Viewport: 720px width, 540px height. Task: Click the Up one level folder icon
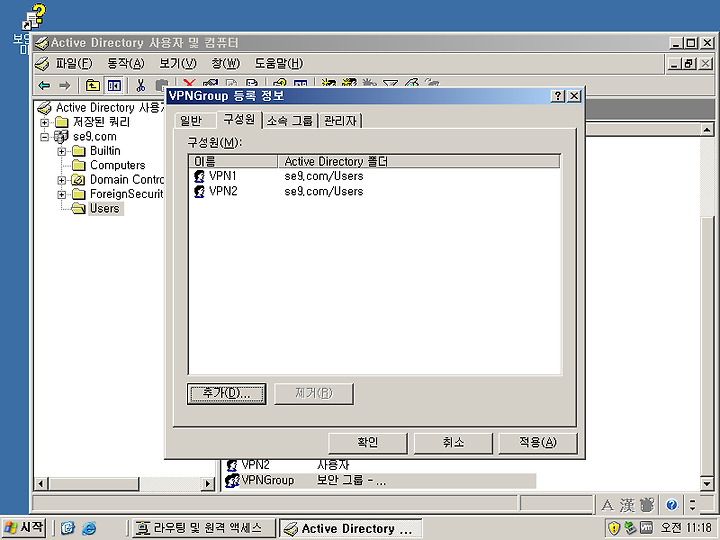pyautogui.click(x=93, y=85)
